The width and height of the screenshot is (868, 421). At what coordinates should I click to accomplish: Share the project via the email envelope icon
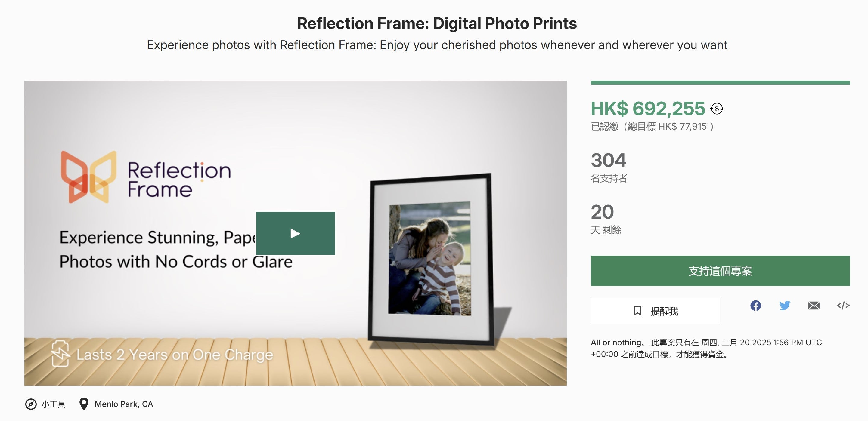(x=814, y=306)
